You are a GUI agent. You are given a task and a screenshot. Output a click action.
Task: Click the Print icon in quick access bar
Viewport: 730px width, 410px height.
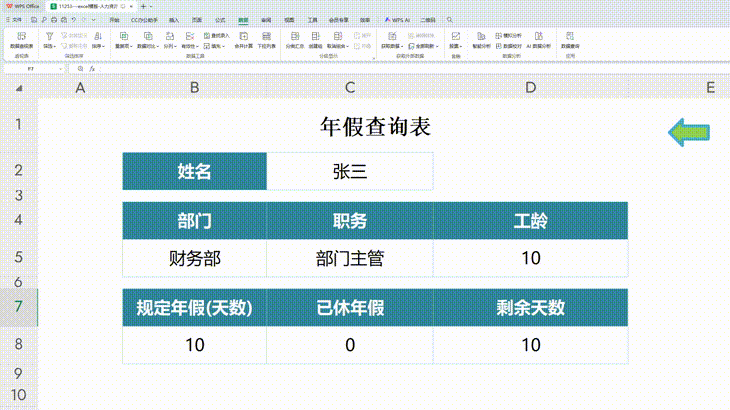click(54, 20)
